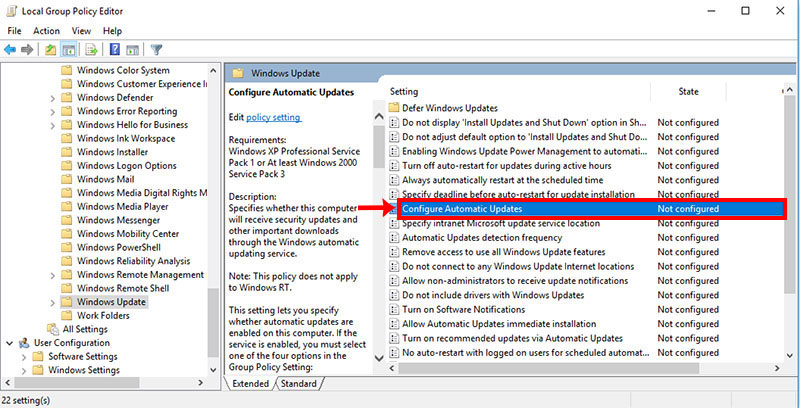Select Windows Ink Workspace folder
The width and height of the screenshot is (800, 408).
click(x=126, y=138)
